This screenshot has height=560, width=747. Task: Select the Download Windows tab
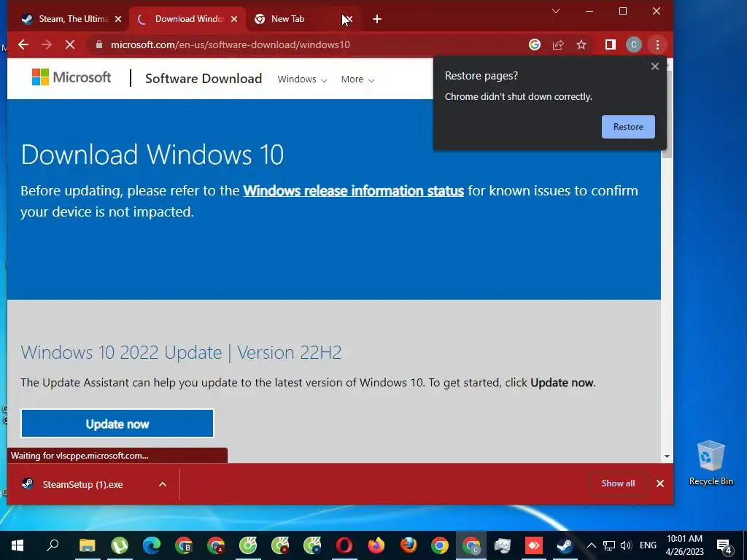point(188,19)
